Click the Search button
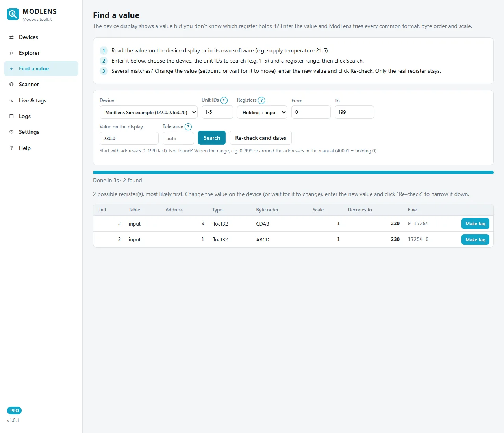Screen dimensions: 504x433 [x=212, y=138]
